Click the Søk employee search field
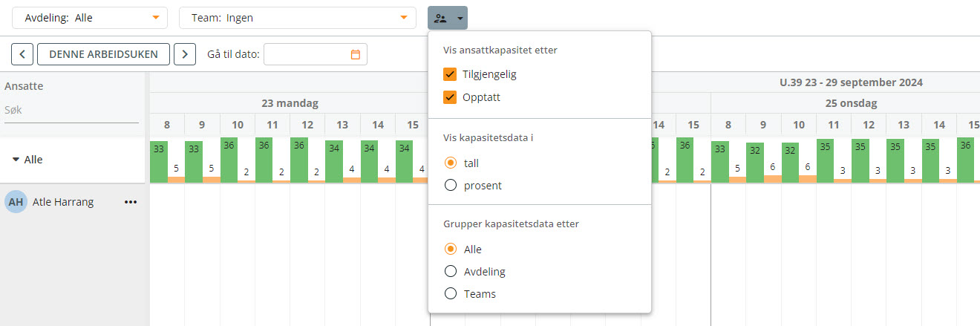The height and width of the screenshot is (326, 980). pyautogui.click(x=71, y=110)
